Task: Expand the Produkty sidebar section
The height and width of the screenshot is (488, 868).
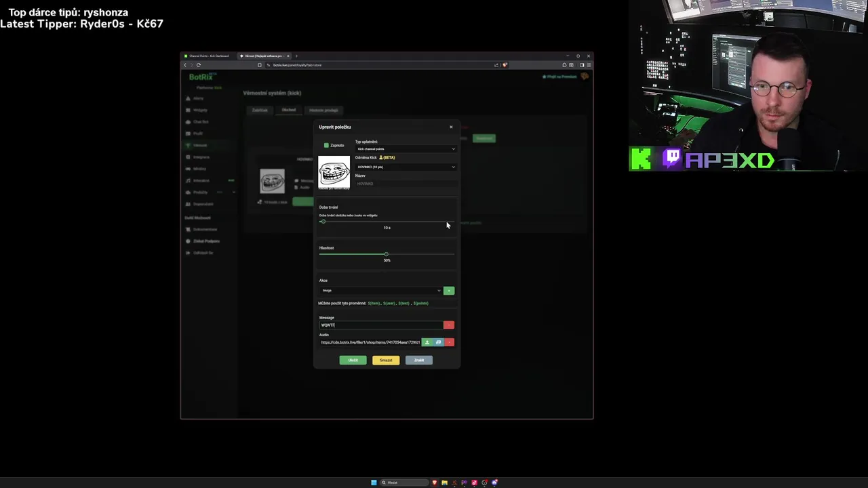Action: [210, 192]
